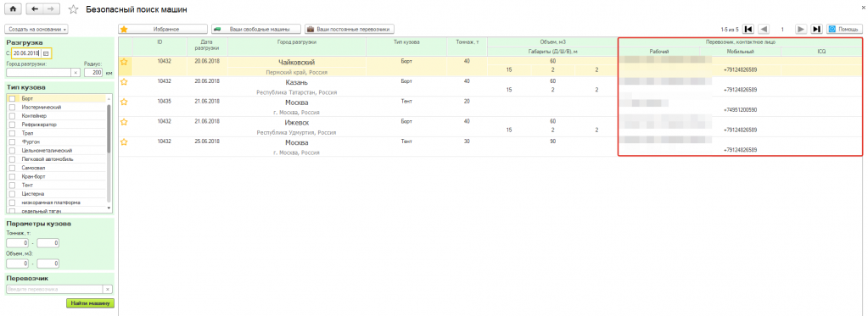The width and height of the screenshot is (868, 316).
Task: Star the 25.06.2018 Москва row as favorite
Action: coord(125,142)
